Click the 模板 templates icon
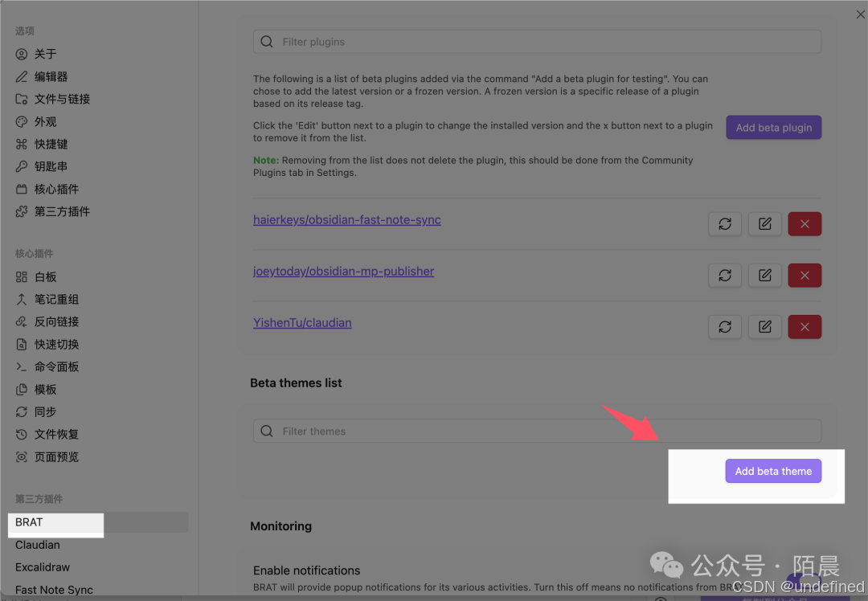Image resolution: width=868 pixels, height=601 pixels. 22,390
